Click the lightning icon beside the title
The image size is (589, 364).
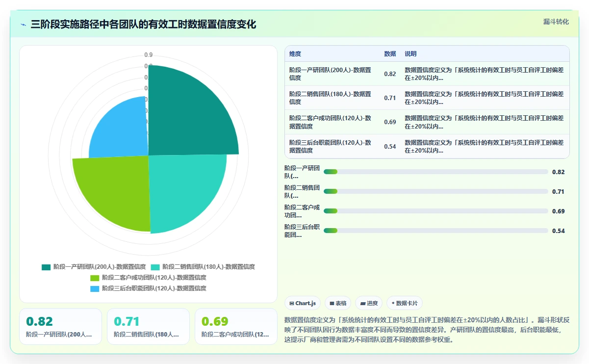(x=24, y=25)
